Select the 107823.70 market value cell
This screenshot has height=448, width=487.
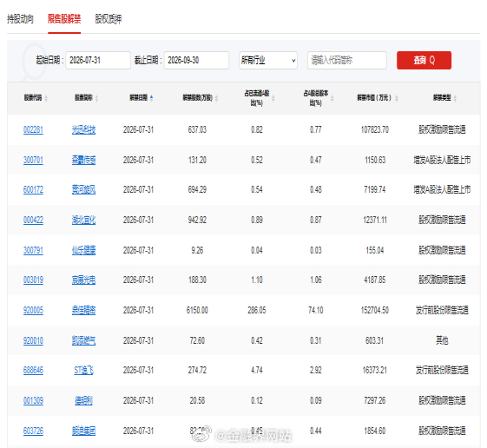coord(374,130)
